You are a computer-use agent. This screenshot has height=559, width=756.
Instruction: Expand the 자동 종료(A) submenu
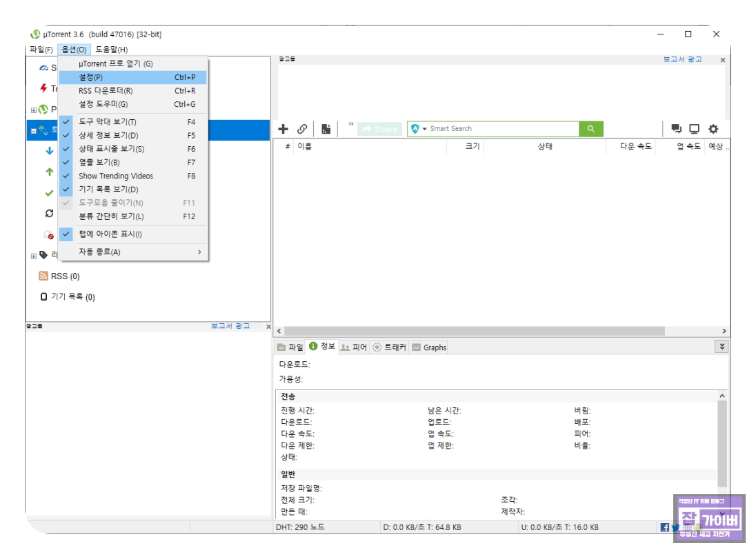click(x=132, y=252)
